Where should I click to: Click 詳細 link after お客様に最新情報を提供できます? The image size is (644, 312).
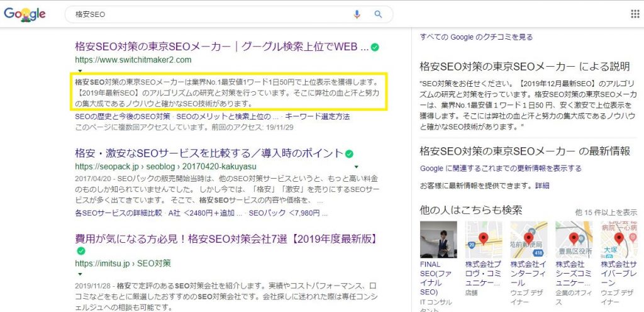click(542, 186)
